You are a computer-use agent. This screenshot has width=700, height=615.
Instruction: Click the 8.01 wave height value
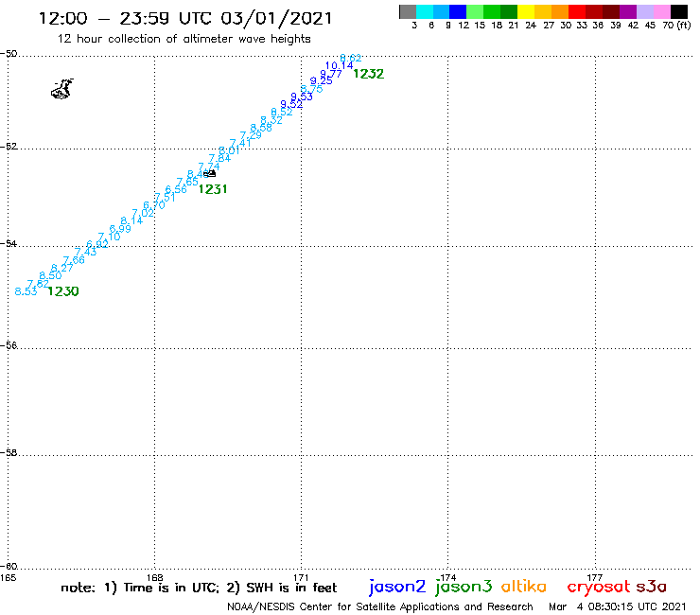[x=229, y=150]
